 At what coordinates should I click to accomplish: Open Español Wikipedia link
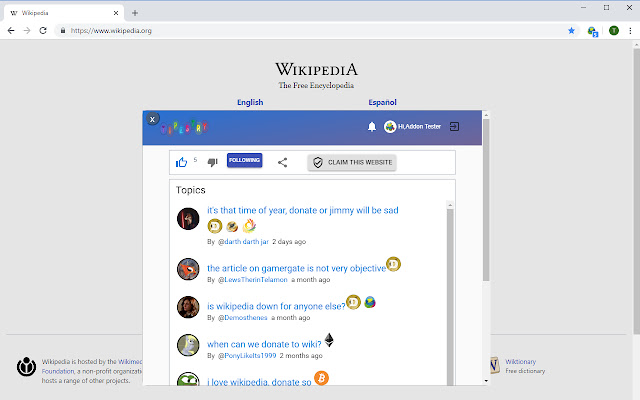(382, 102)
